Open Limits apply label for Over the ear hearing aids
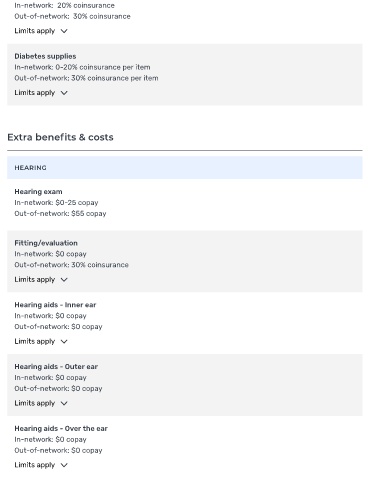 [35, 465]
